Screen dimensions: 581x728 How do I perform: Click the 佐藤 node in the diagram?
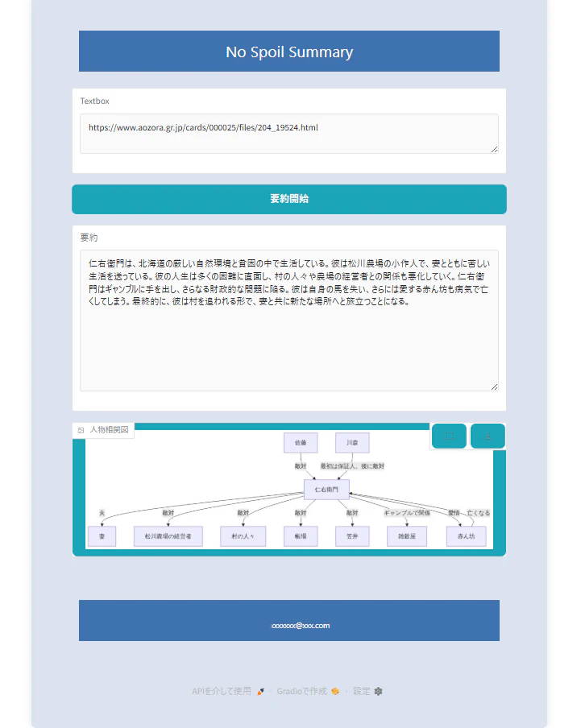[301, 443]
